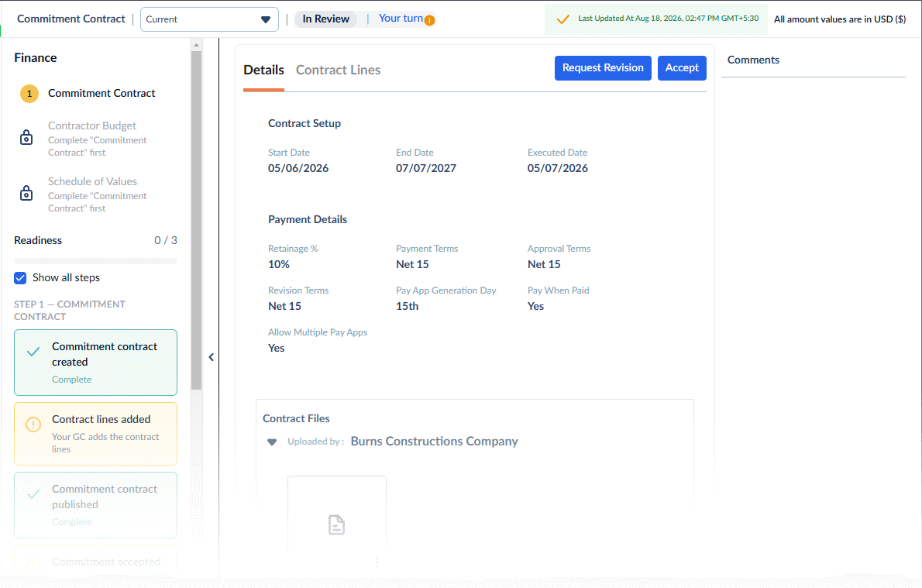Click the Executed Date value 05/07/2026
Screen dimensions: 922x588
557,168
